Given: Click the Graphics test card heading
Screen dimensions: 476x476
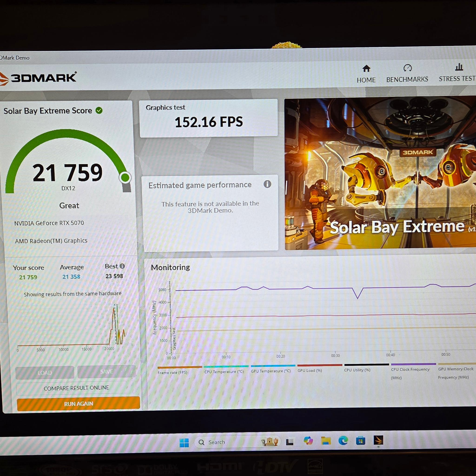Looking at the screenshot, I should click(x=165, y=107).
